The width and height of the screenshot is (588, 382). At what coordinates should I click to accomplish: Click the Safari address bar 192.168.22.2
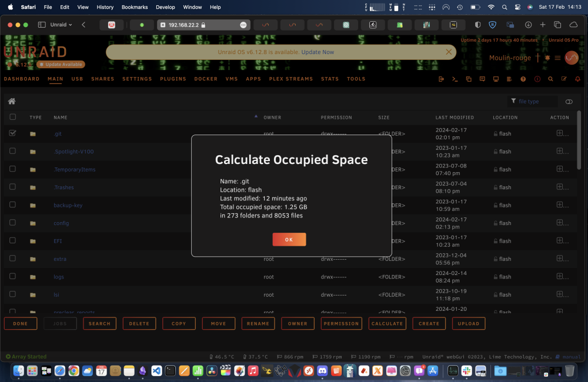(x=203, y=25)
